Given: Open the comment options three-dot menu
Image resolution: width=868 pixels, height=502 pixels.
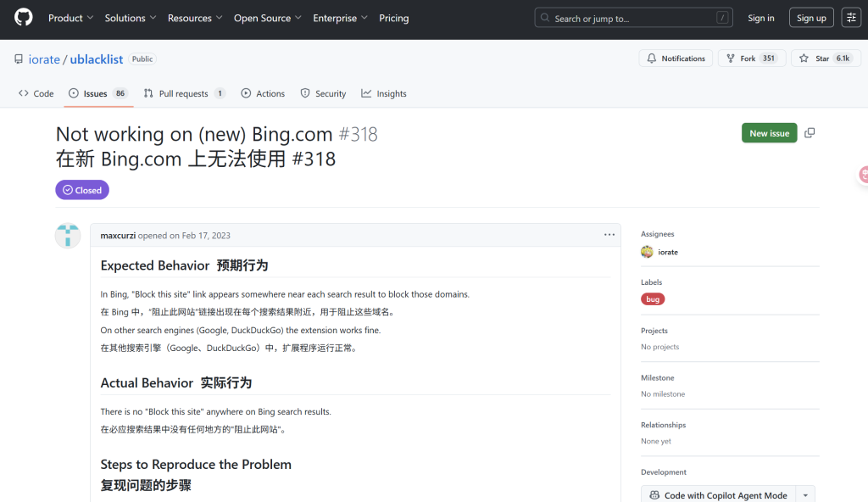Looking at the screenshot, I should coord(609,235).
